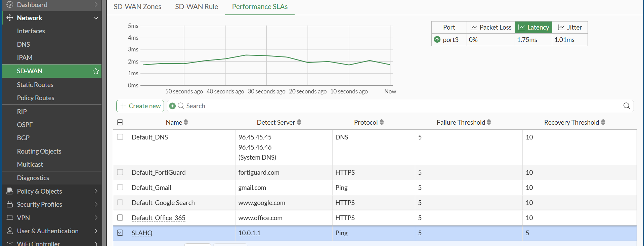
Task: Check the Default_Google Search row checkbox
Action: point(120,202)
